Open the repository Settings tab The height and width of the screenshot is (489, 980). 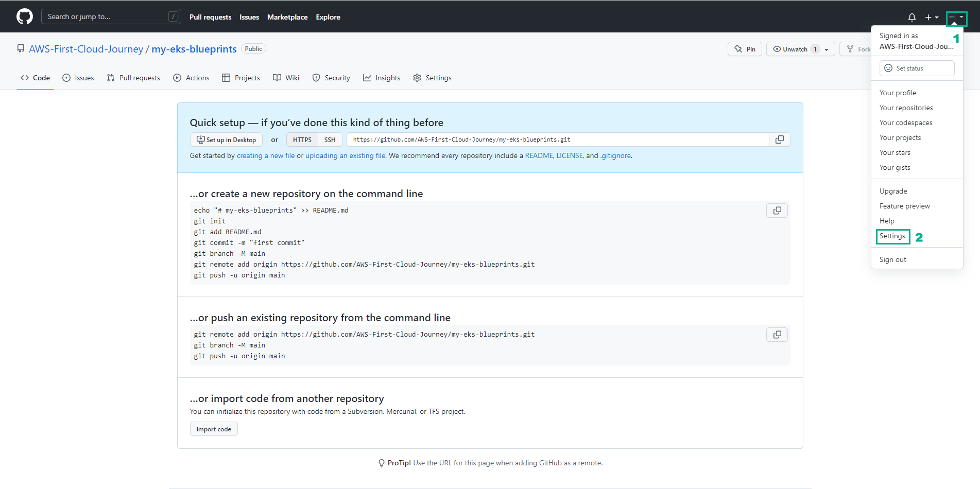432,78
